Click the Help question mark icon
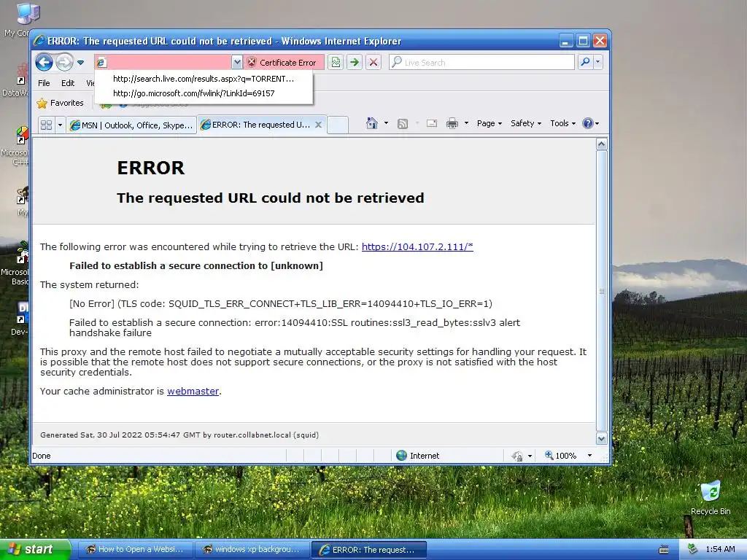747x560 pixels. click(588, 123)
